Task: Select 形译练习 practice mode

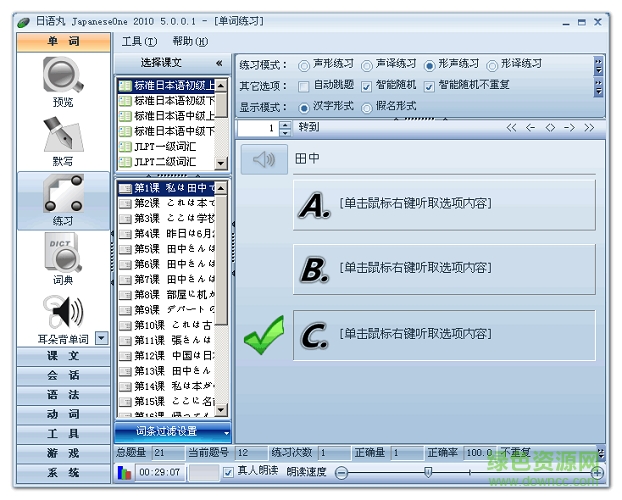Action: 492,65
